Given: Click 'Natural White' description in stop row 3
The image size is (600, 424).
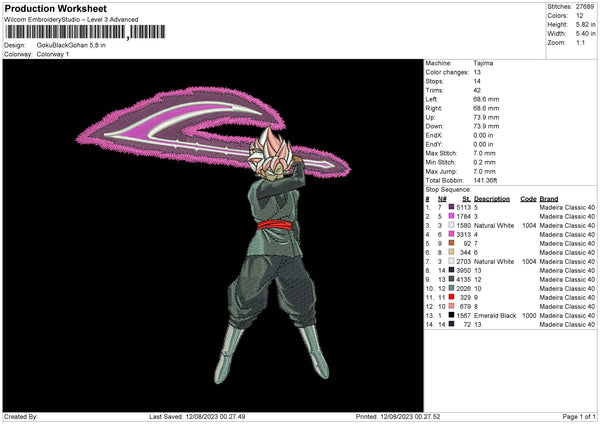Looking at the screenshot, I should [x=494, y=225].
